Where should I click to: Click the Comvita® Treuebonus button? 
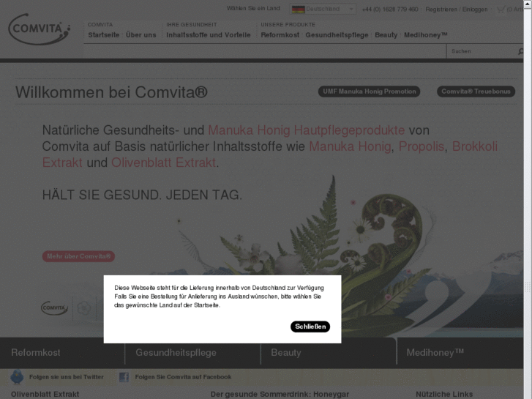pos(476,92)
